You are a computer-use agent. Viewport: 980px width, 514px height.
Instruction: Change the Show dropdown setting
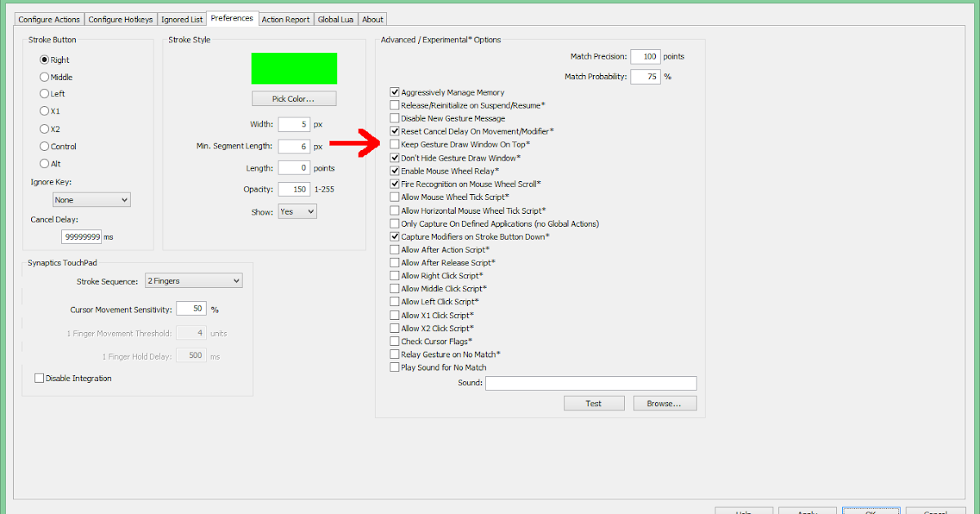pos(297,210)
